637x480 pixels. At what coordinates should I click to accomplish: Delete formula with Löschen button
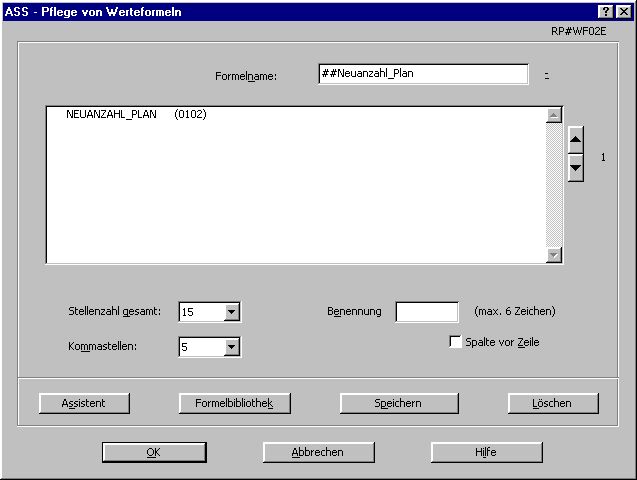[553, 403]
